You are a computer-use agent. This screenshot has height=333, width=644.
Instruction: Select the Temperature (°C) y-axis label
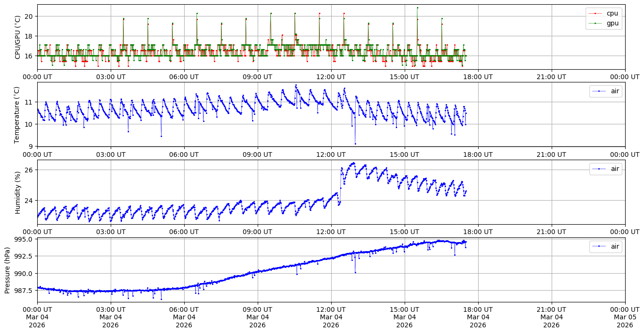[18, 114]
